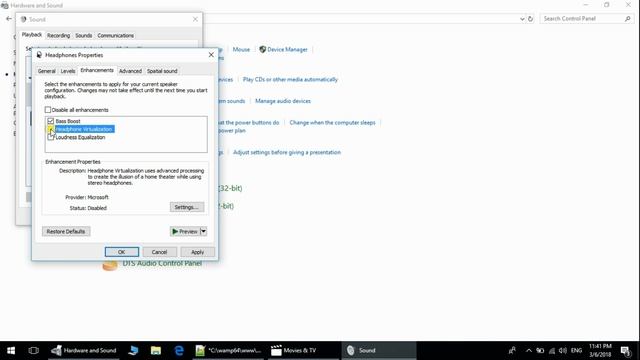Open the Levels tab

click(x=68, y=71)
